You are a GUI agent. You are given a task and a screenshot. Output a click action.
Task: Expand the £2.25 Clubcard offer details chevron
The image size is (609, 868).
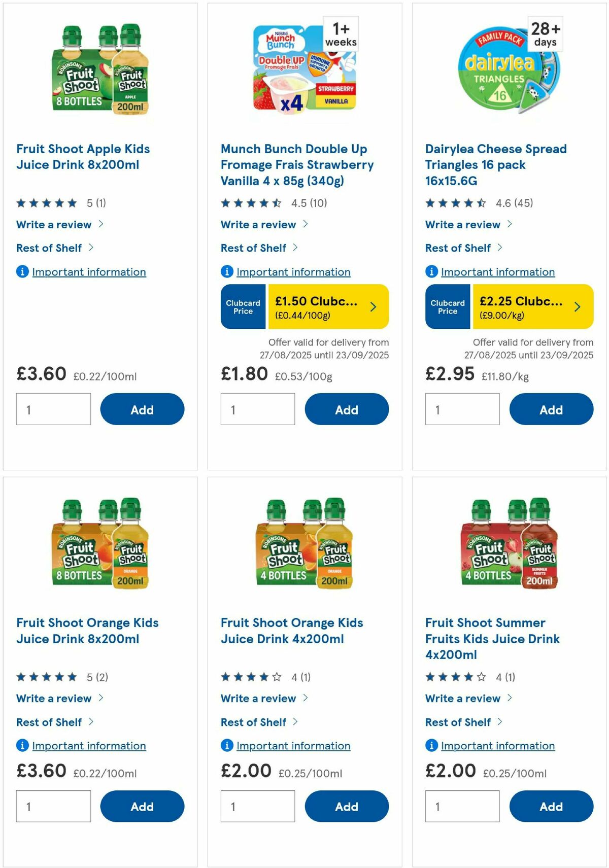coord(578,306)
